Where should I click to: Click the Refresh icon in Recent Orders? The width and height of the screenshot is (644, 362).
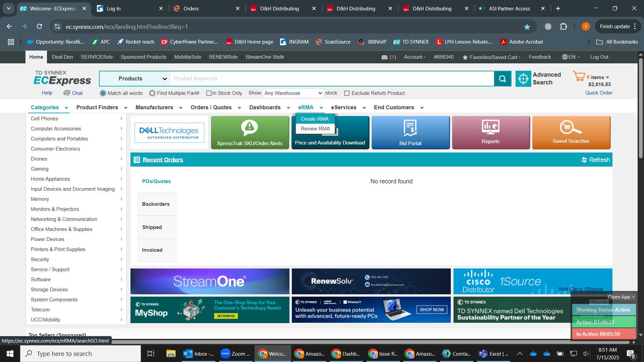(584, 160)
